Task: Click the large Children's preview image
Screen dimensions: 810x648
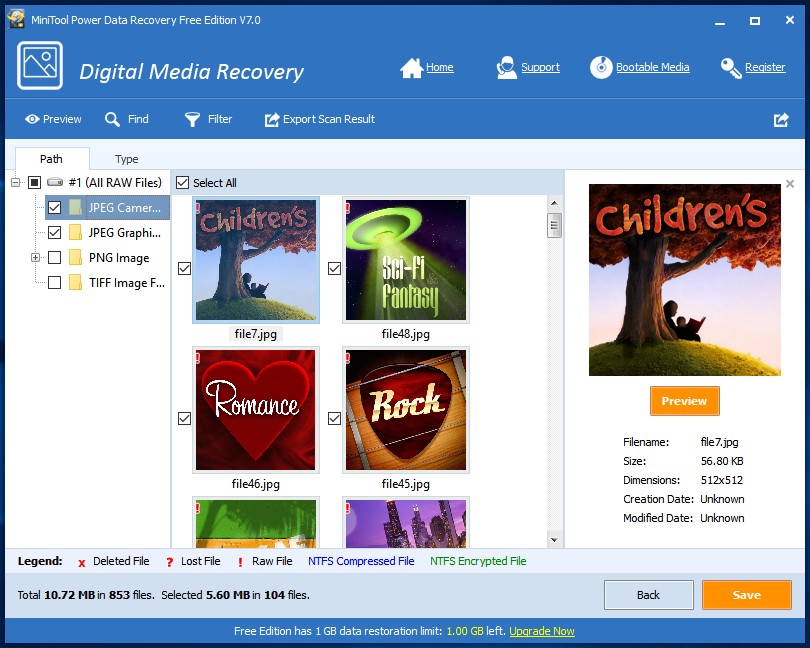Action: click(684, 280)
